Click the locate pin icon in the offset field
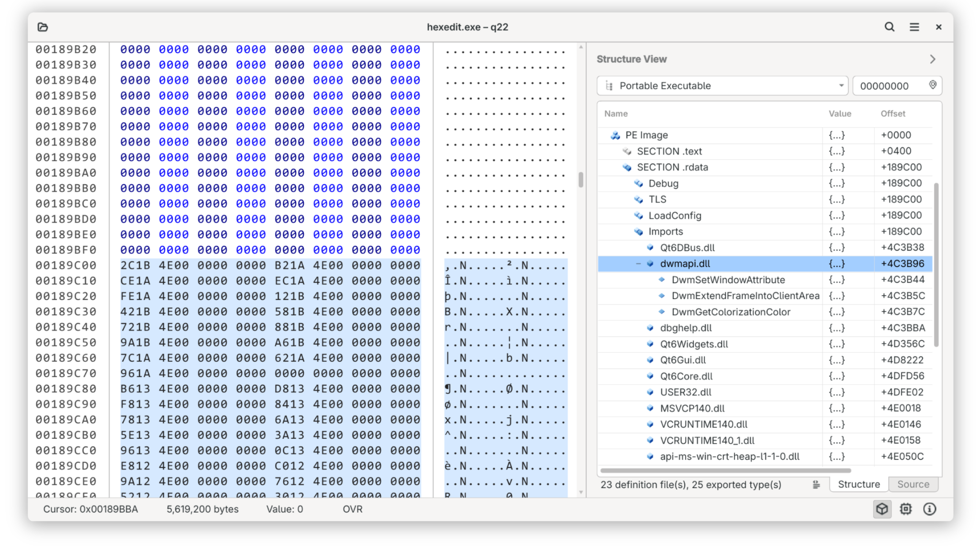The height and width of the screenshot is (557, 980). click(933, 85)
